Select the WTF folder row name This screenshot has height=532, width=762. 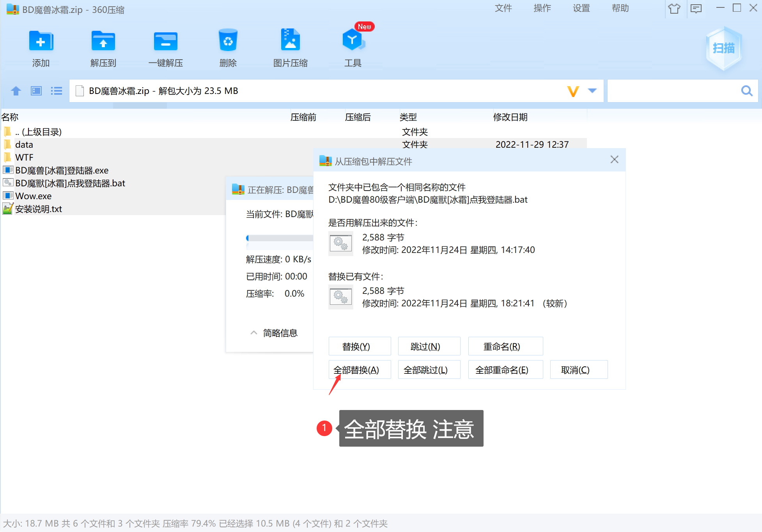24,157
